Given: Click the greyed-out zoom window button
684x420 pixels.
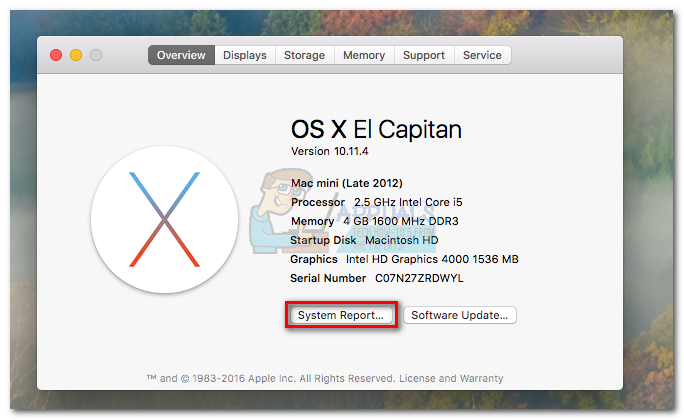Looking at the screenshot, I should click(96, 55).
